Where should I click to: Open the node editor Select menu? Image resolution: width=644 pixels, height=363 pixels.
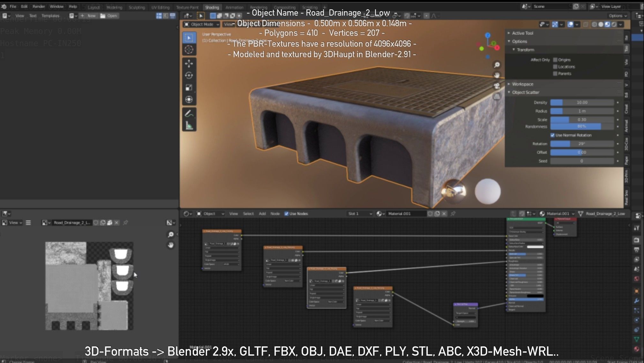(x=248, y=213)
